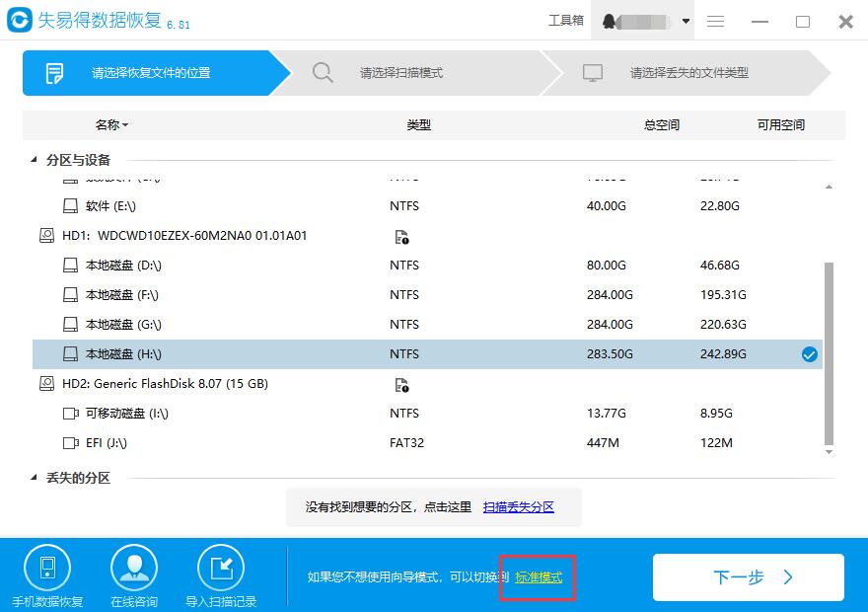Click the warning disk icon beside HD1
Image resolution: width=868 pixels, height=612 pixels.
click(x=400, y=235)
